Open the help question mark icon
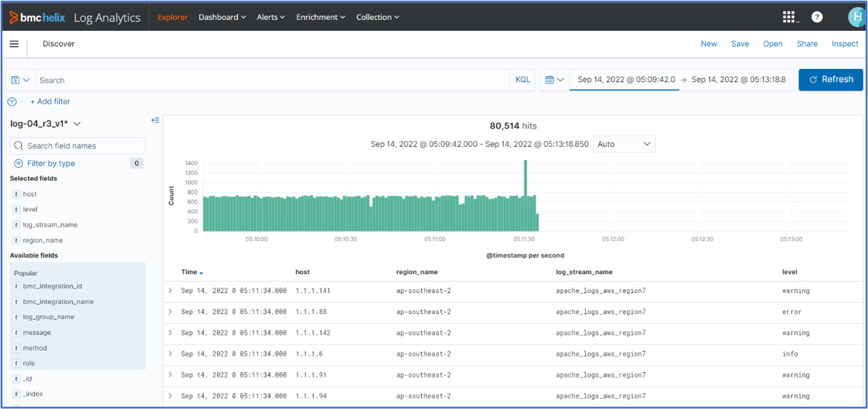This screenshot has height=409, width=868. click(x=817, y=17)
